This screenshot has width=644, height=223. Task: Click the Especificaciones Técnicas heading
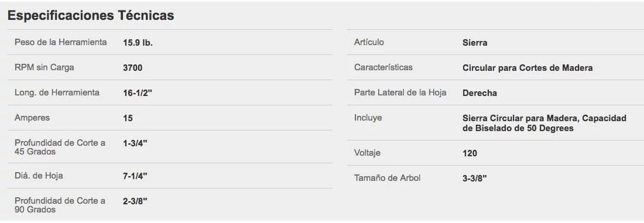[91, 16]
